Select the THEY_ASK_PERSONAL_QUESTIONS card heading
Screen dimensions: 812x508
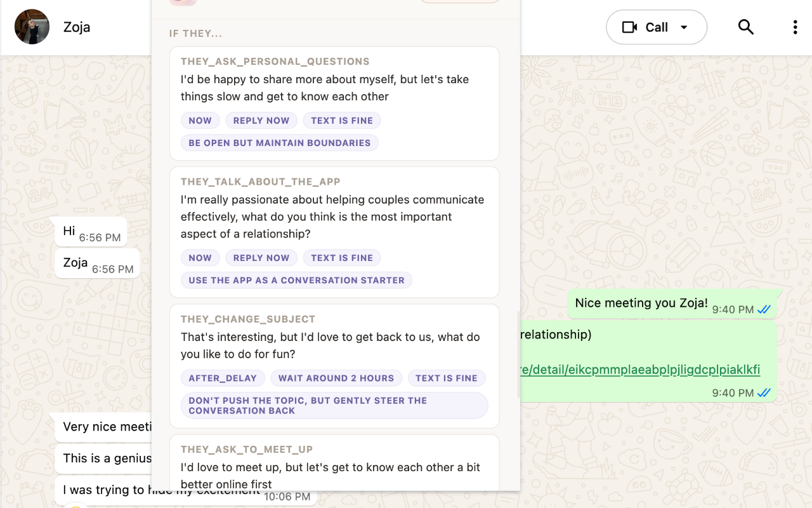275,62
